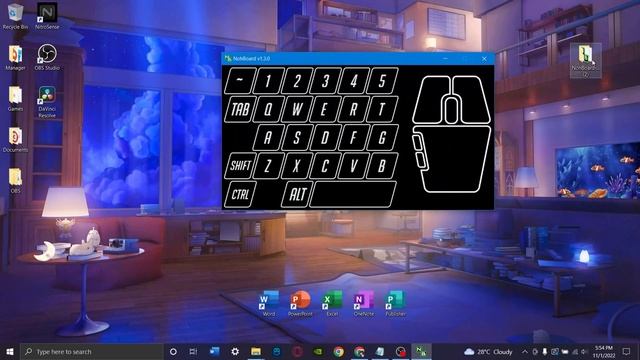Click the W key in NohBoard
The height and width of the screenshot is (360, 640).
coord(297,109)
